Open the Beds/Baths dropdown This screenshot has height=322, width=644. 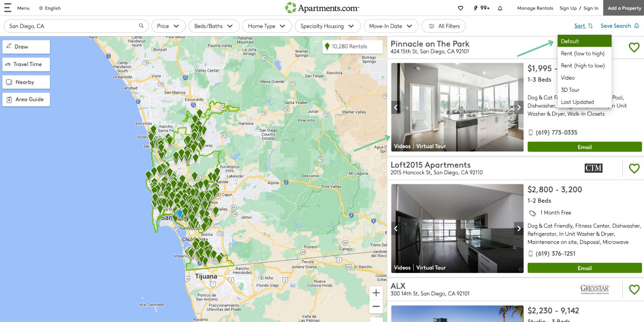[x=213, y=26]
